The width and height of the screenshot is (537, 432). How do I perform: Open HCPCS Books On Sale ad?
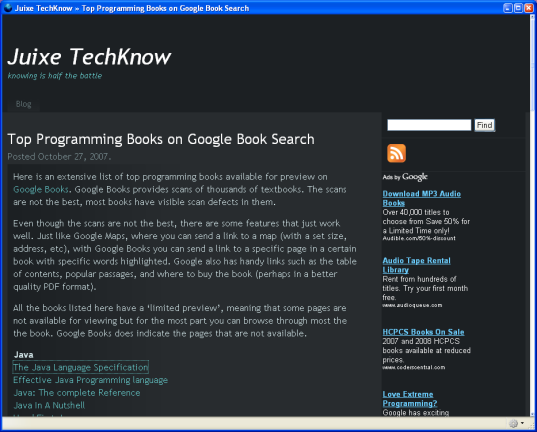[x=423, y=332]
